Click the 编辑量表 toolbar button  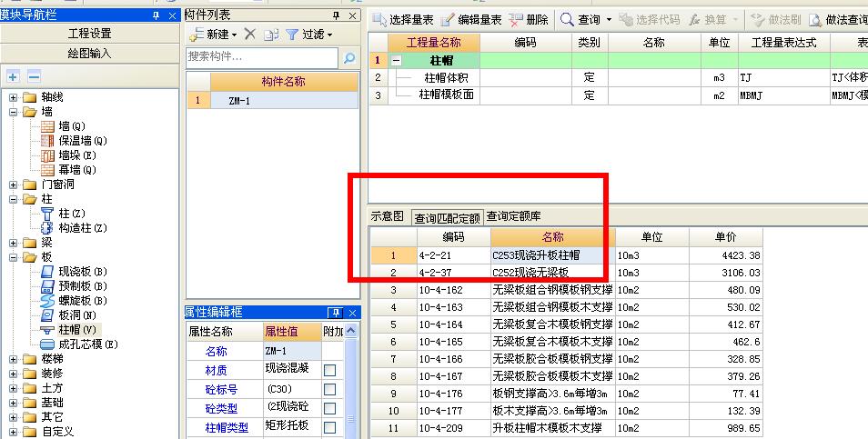pos(471,20)
